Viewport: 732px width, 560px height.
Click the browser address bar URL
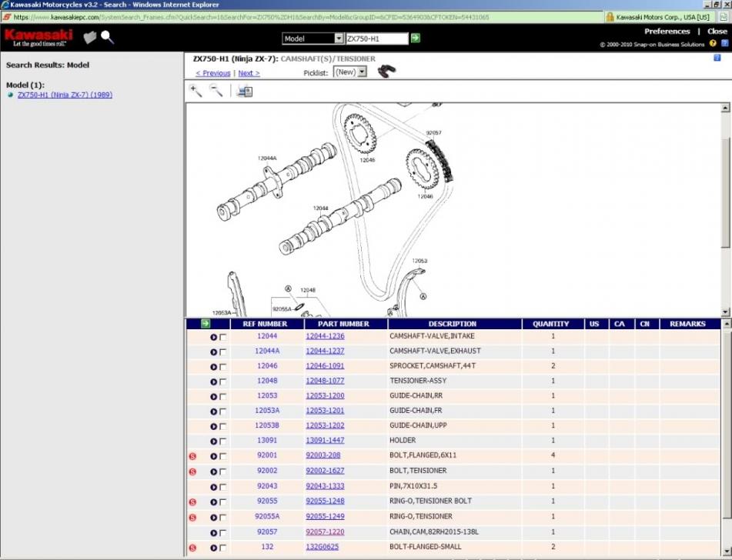point(252,17)
